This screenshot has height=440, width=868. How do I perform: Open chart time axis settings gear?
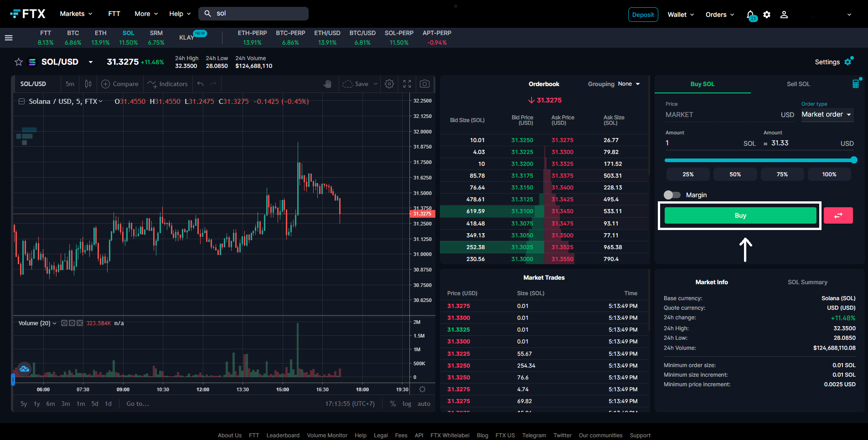point(422,389)
